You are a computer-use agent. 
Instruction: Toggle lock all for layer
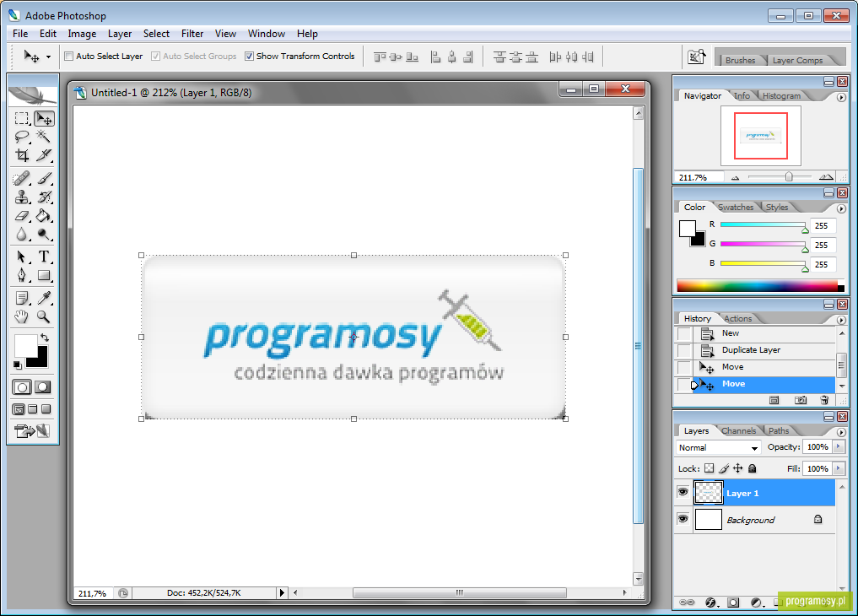pyautogui.click(x=753, y=468)
